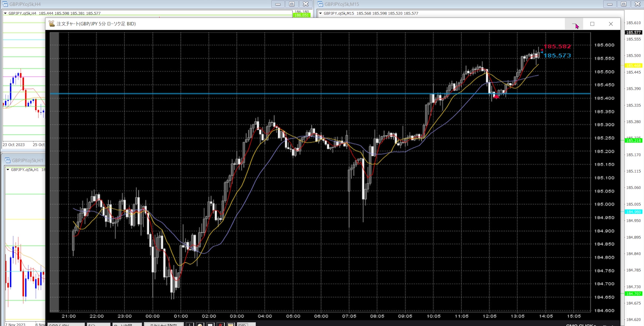
Task: Activate the GBPJPY.oj5k,M15 window title bar
Action: [x=444, y=4]
